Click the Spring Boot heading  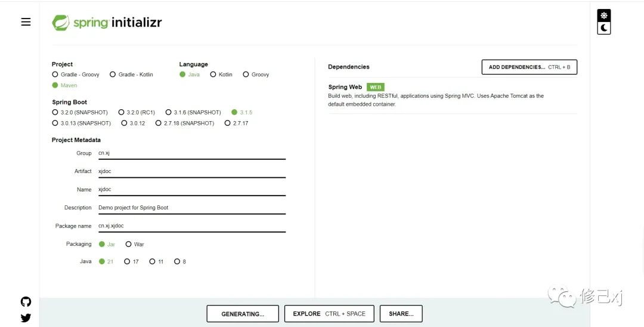69,102
